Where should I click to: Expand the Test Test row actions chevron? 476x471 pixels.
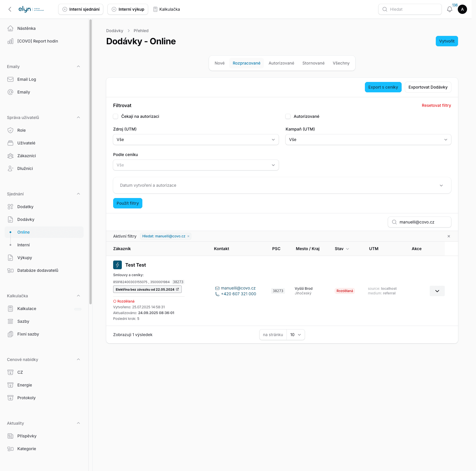click(x=437, y=291)
